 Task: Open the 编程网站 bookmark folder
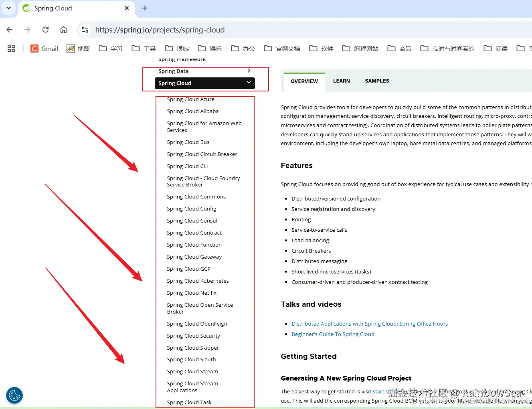pos(360,49)
